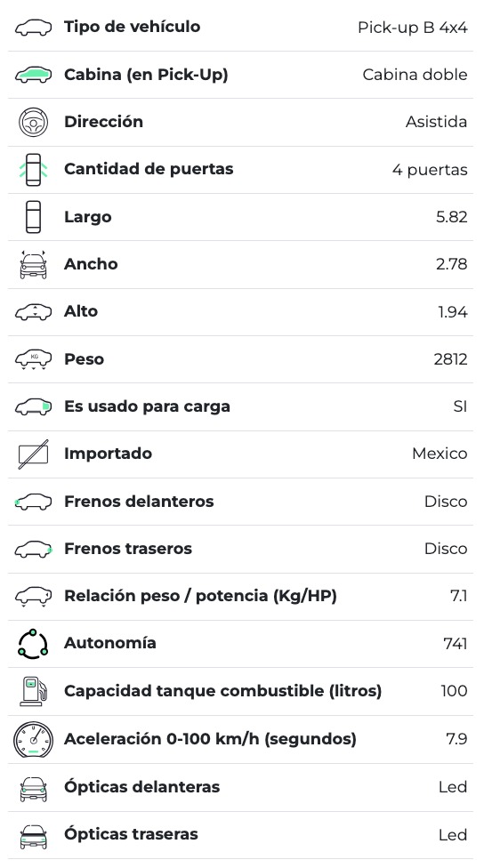Click the Cabina doble value text
This screenshot has width=484, height=868.
point(415,75)
